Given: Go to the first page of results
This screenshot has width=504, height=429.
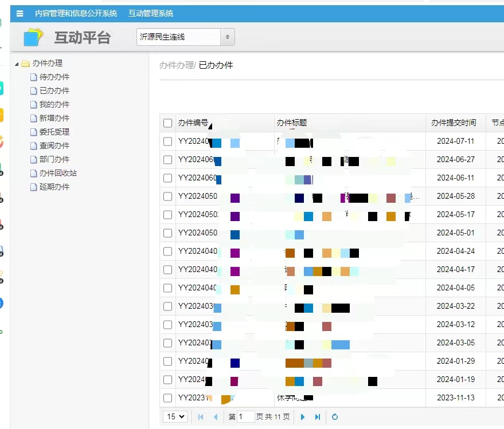Looking at the screenshot, I should pyautogui.click(x=201, y=417).
